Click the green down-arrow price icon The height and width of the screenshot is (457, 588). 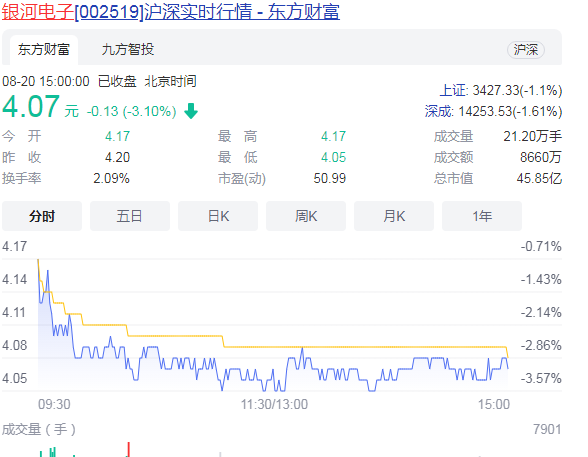[x=191, y=111]
